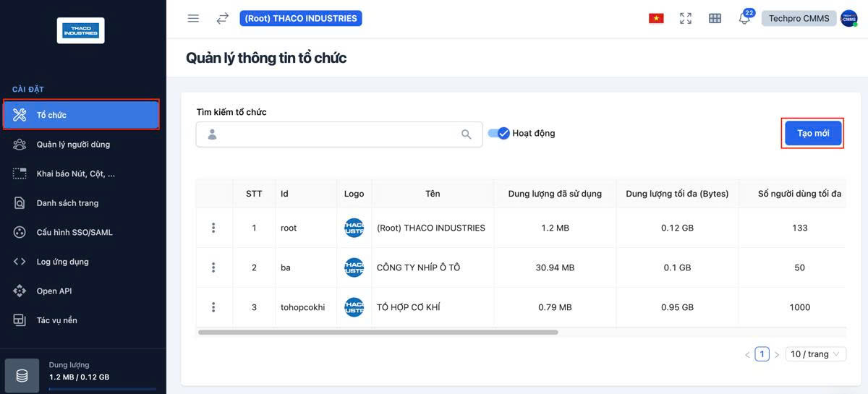Open the 10 / trang page size dropdown
Screen dimensions: 868x394
click(815, 354)
